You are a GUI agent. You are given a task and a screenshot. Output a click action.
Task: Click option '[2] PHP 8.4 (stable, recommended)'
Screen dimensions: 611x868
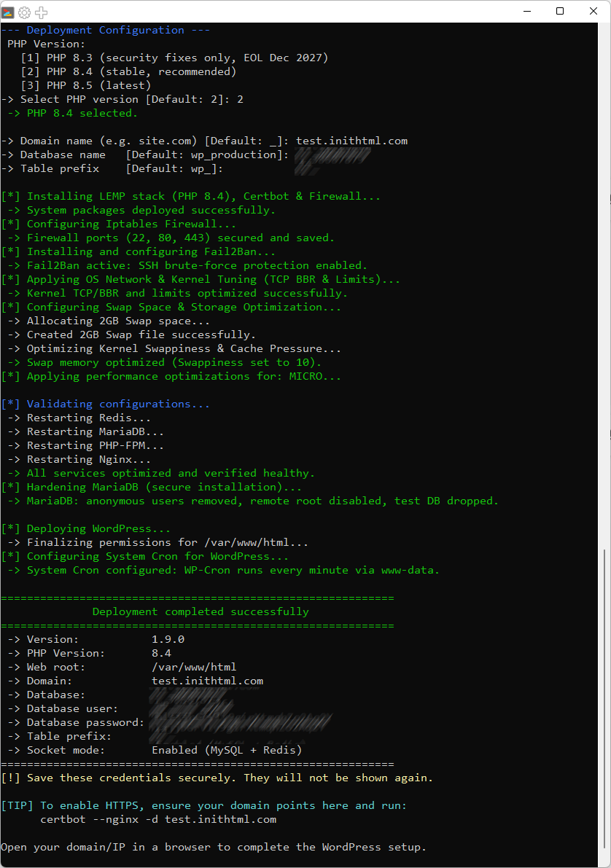click(x=128, y=71)
